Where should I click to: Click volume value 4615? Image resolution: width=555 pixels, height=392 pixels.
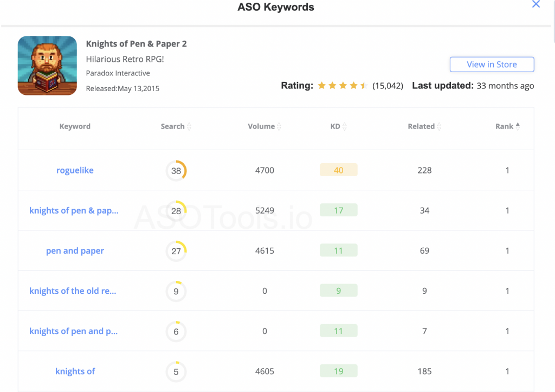coord(264,250)
